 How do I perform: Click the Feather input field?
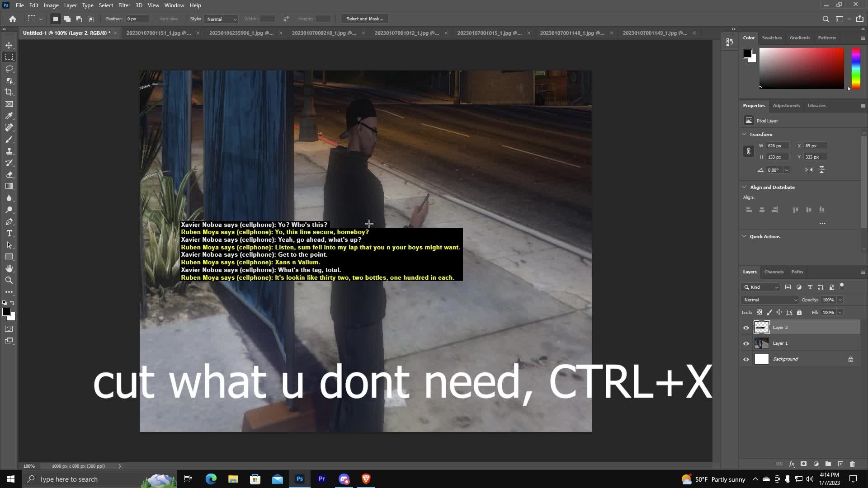click(x=137, y=19)
